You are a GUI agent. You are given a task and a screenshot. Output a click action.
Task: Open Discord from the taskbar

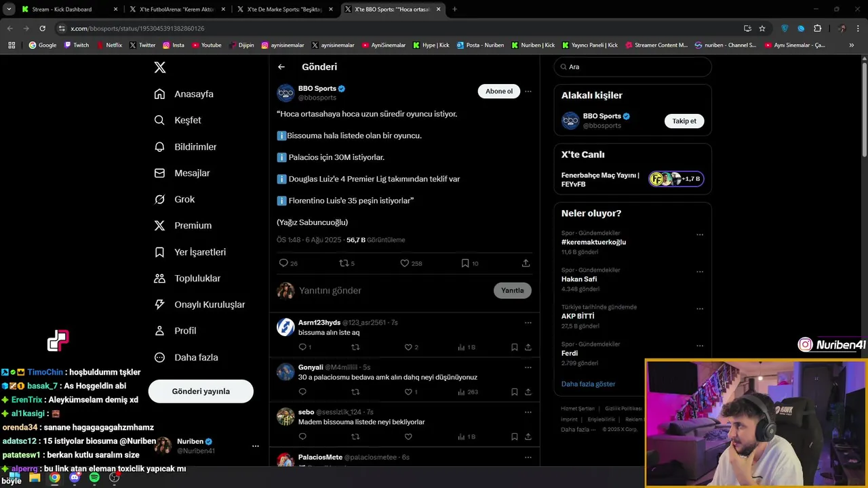pyautogui.click(x=75, y=478)
